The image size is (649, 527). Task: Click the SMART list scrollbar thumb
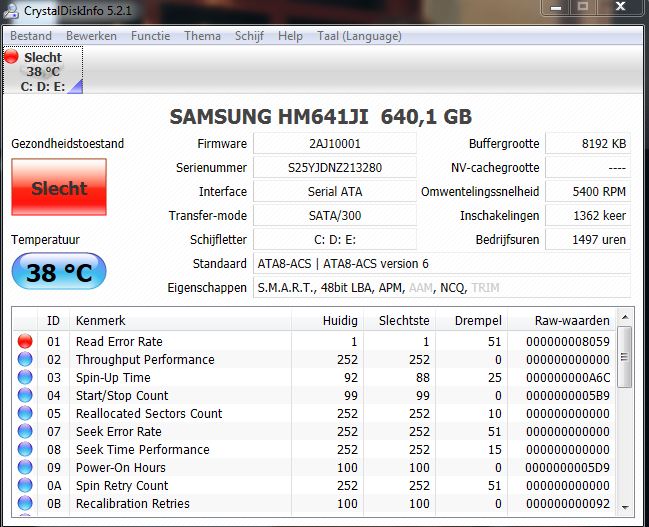tap(625, 357)
